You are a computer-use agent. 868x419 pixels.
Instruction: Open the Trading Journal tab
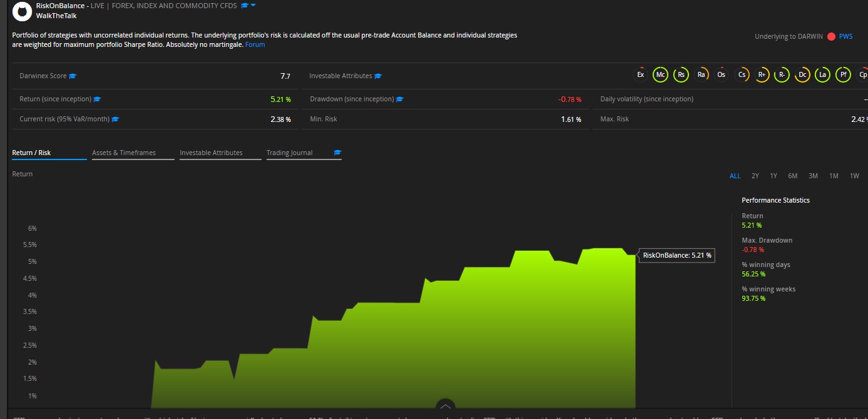(x=289, y=153)
